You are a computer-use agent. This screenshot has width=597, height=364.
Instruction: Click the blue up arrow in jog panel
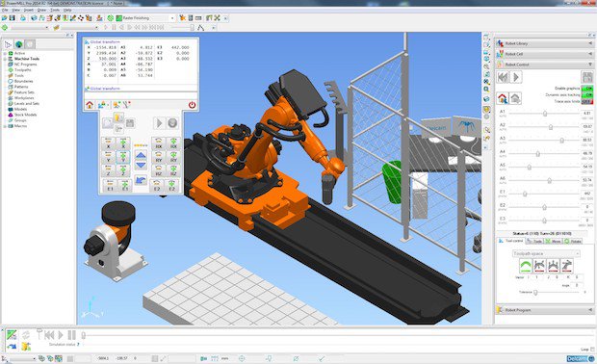[141, 155]
